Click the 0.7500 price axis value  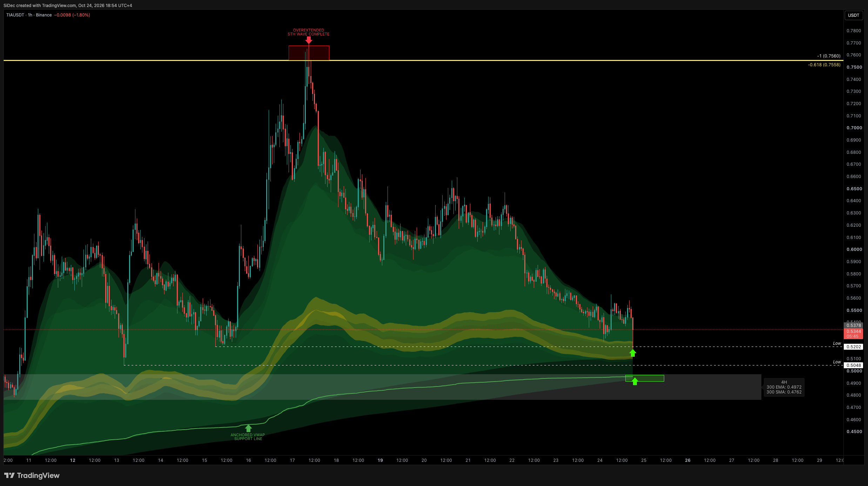(854, 67)
